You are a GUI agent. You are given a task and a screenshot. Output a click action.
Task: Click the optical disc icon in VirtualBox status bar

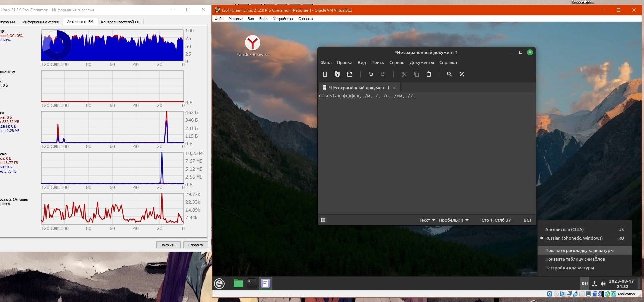coord(556,294)
